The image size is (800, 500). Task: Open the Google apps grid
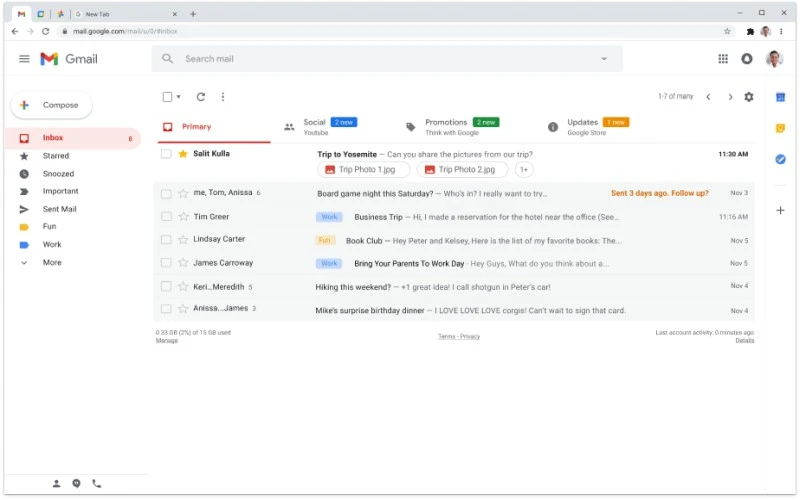(723, 59)
